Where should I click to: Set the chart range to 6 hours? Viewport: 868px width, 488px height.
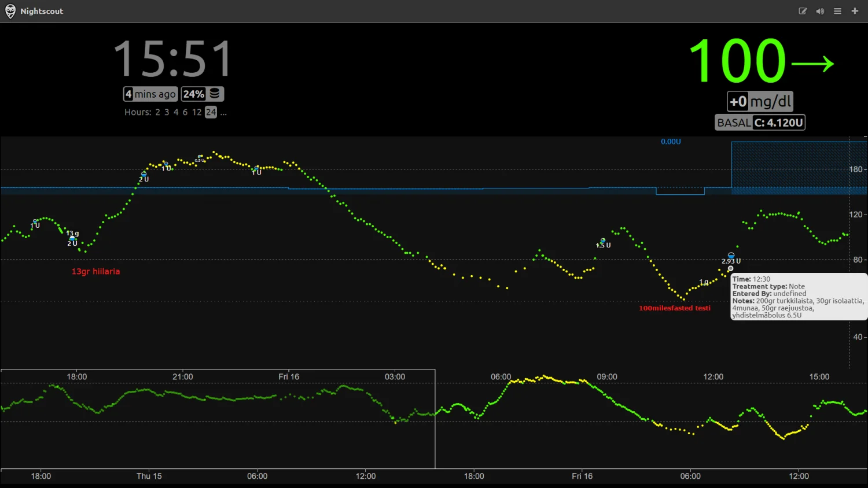pyautogui.click(x=185, y=112)
